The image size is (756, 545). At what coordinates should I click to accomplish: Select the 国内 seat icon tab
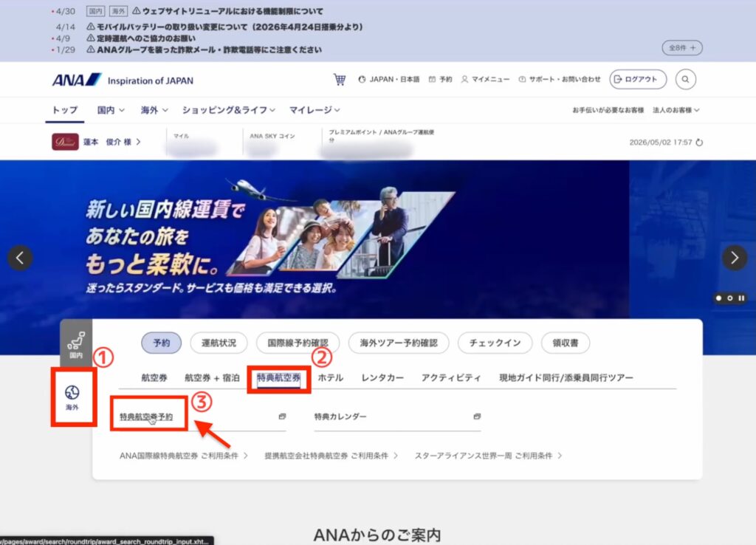(x=76, y=344)
